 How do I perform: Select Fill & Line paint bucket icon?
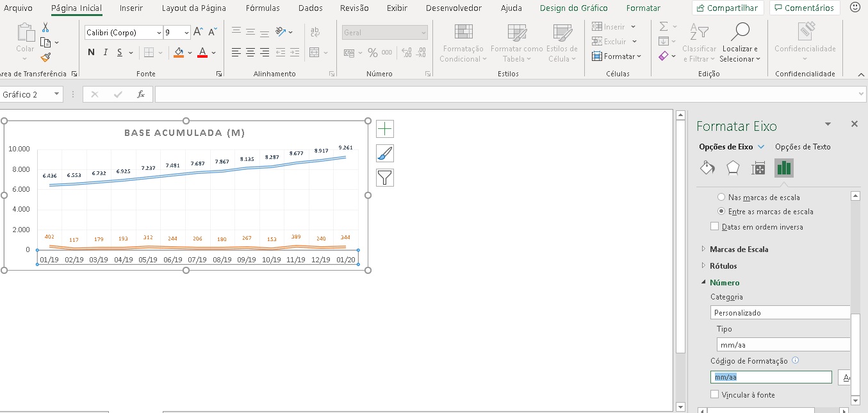point(707,168)
